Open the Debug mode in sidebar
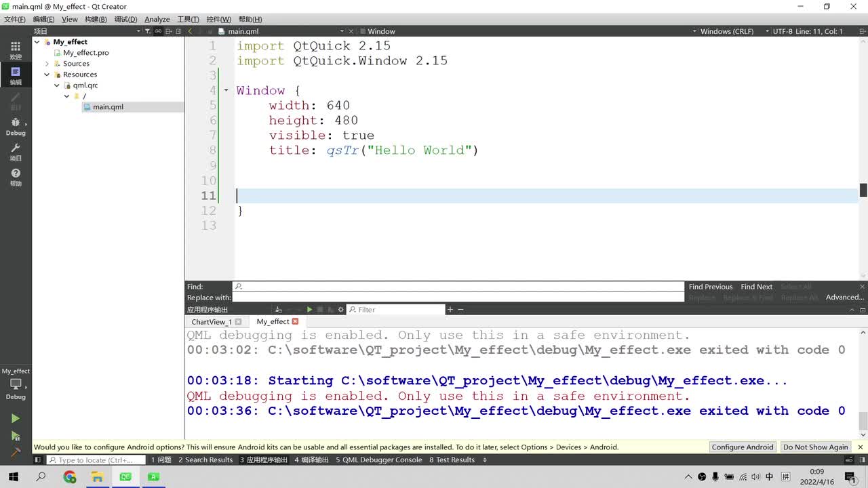The image size is (868, 488). (16, 126)
